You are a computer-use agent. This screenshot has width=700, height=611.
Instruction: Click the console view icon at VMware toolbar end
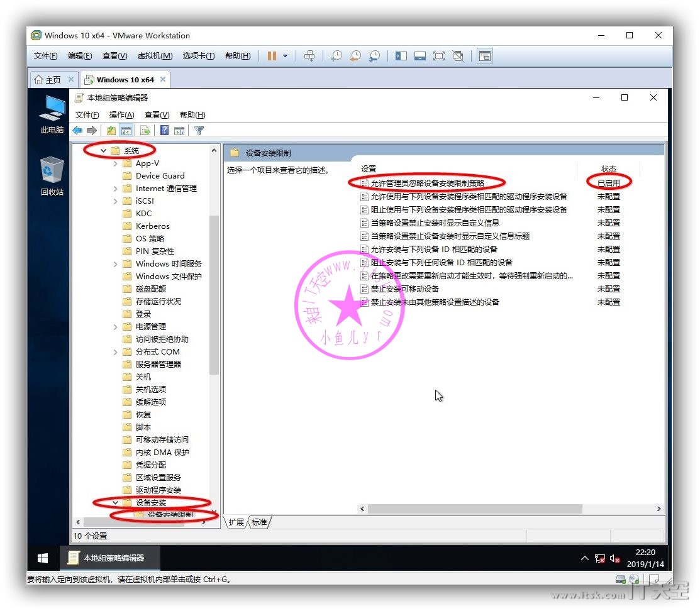click(485, 56)
